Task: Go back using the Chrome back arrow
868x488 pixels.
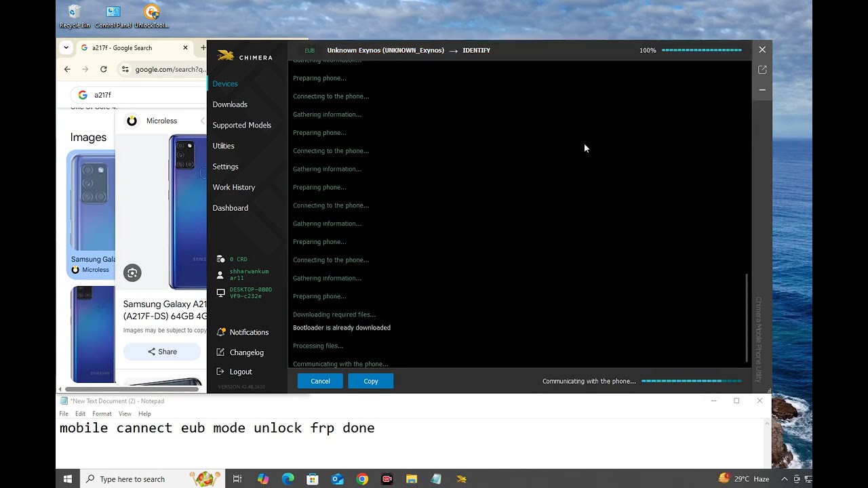Action: point(67,69)
